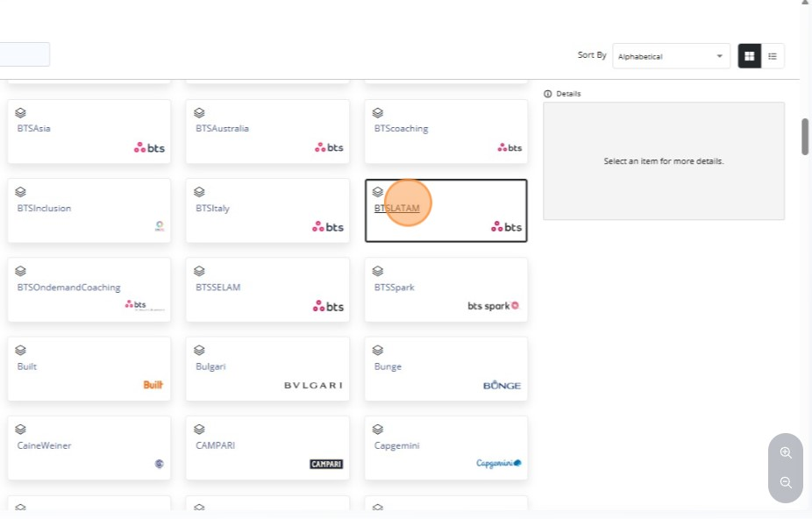Viewport: 812px width, 519px height.
Task: Click the BVLGARI logo thumbnail
Action: click(313, 386)
